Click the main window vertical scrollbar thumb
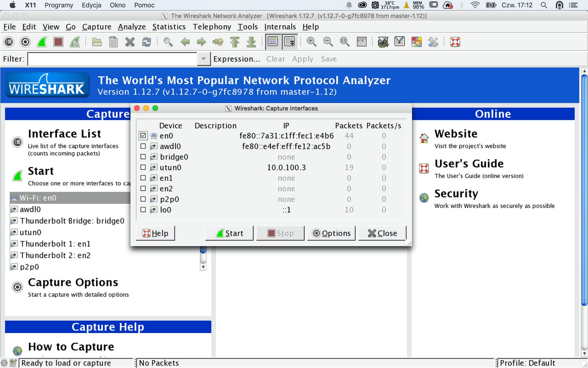 (x=584, y=190)
